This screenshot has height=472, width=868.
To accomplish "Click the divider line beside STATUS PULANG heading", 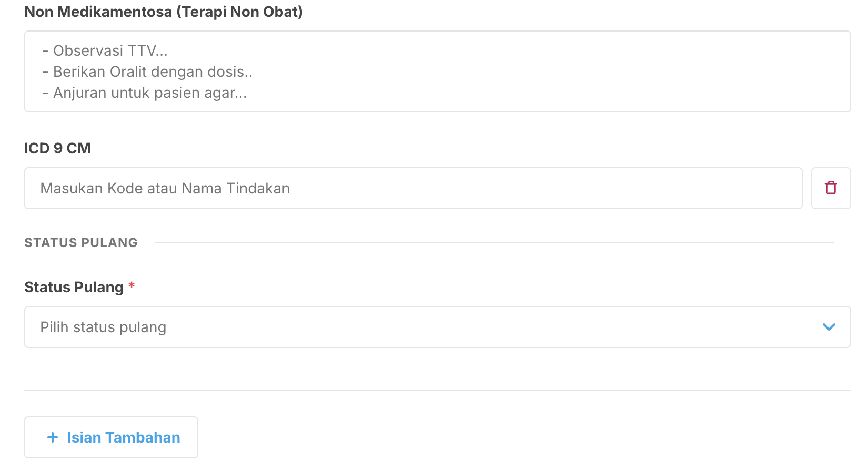I will [494, 243].
